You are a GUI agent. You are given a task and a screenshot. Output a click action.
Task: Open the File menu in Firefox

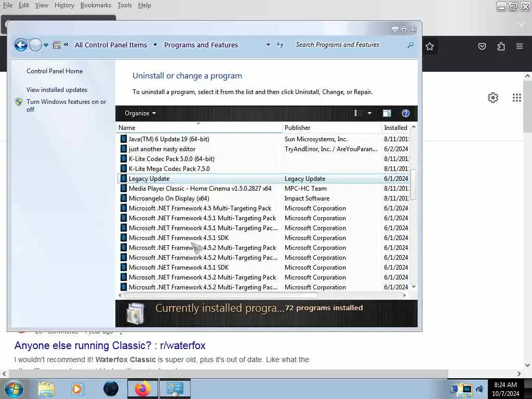7,5
